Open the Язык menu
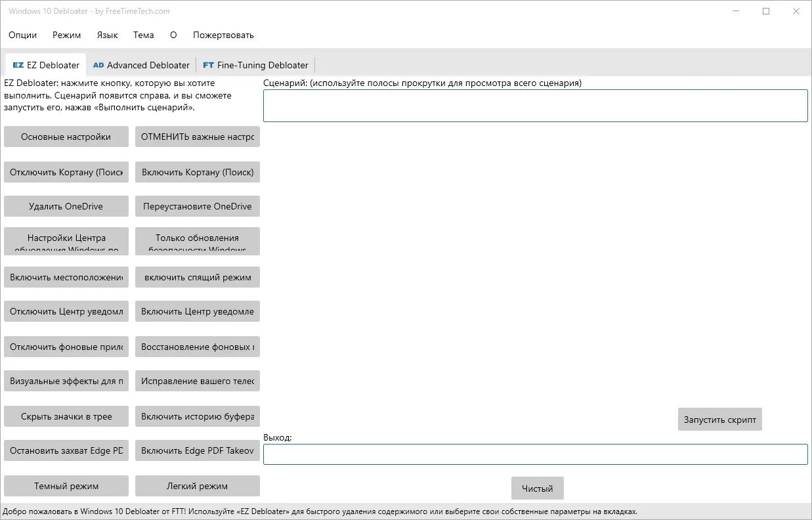Image resolution: width=812 pixels, height=520 pixels. [x=107, y=35]
